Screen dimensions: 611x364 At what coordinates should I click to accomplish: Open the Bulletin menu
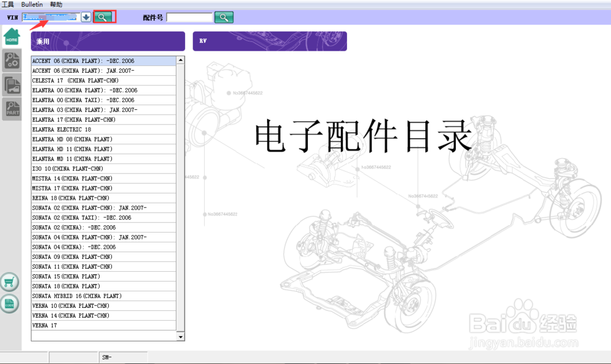coord(32,4)
